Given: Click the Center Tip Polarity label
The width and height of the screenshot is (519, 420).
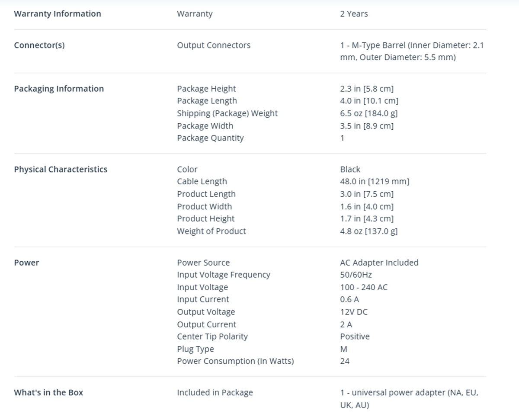Looking at the screenshot, I should coord(212,337).
